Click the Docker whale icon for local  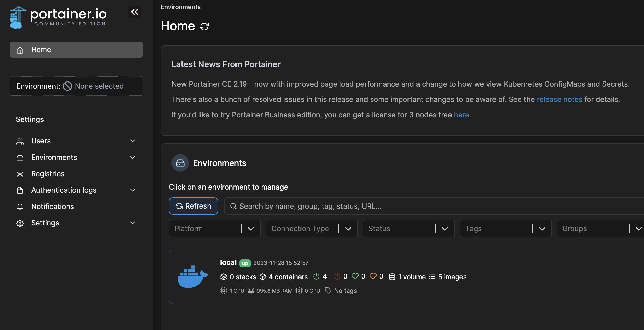(192, 277)
